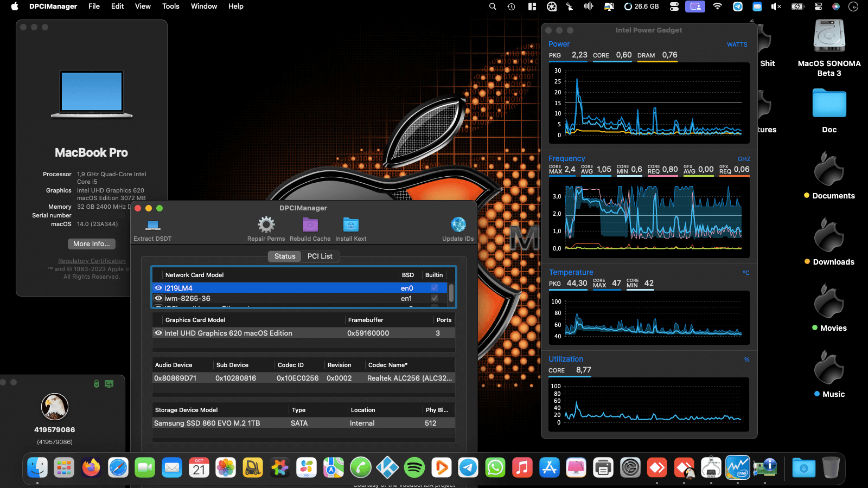Toggle the eye icon for iwm-8265-36
Image resolution: width=868 pixels, height=488 pixels.
click(158, 298)
